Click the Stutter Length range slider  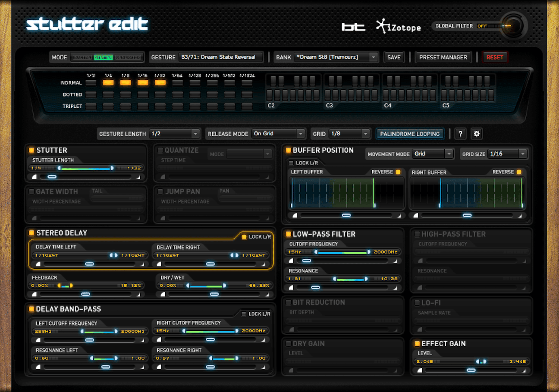coord(85,168)
